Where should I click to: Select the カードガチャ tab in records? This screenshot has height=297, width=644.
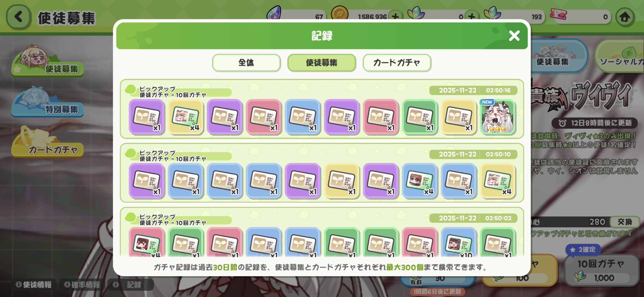coord(397,63)
